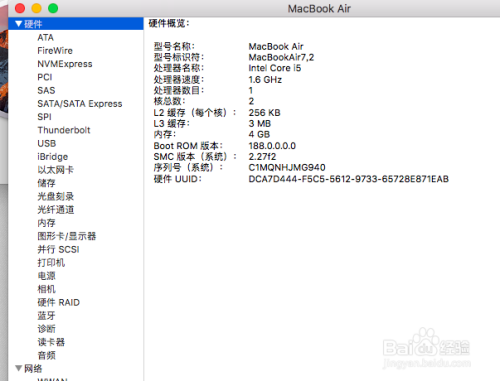Click the 处理器速度 label
The image size is (500, 381).
pyautogui.click(x=179, y=80)
